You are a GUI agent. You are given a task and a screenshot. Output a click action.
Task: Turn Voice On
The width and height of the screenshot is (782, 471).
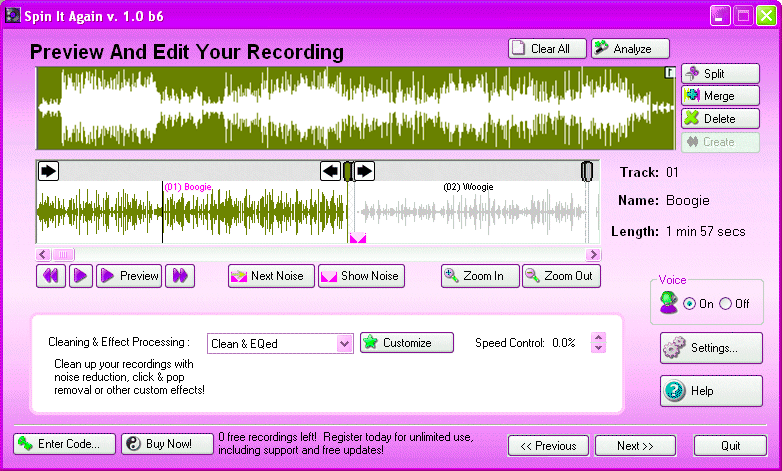(x=690, y=304)
